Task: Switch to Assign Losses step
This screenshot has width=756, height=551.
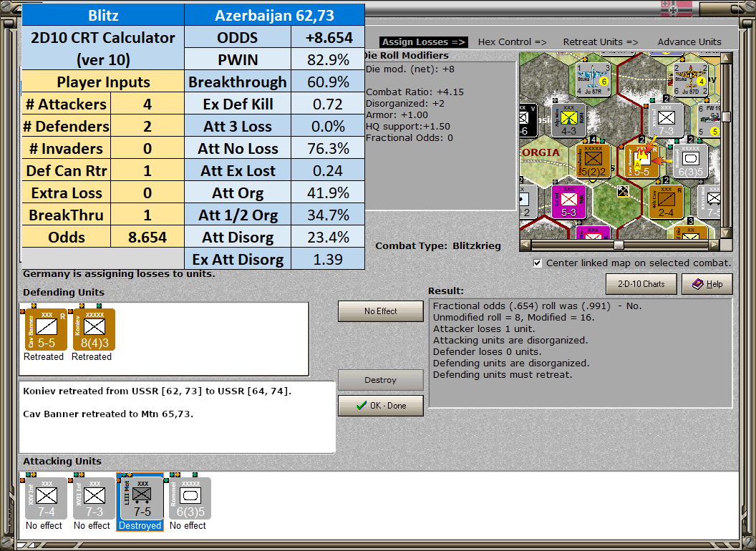Action: coord(423,42)
